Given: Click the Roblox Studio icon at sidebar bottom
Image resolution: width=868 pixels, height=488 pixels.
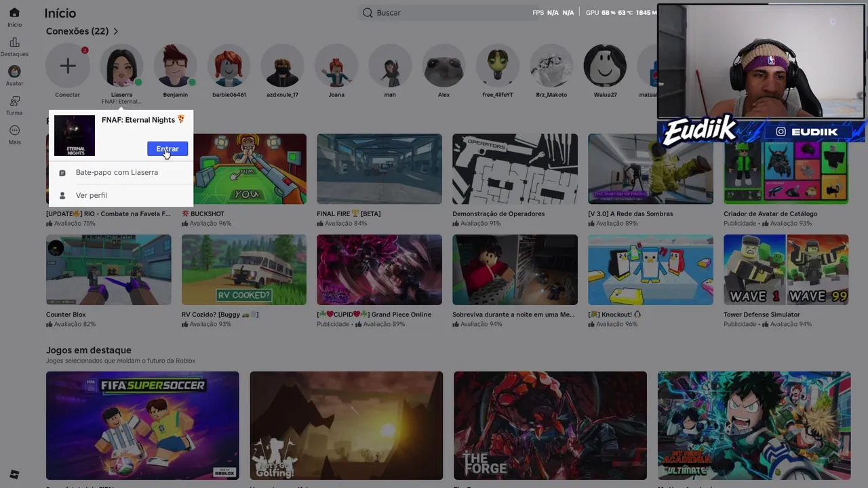Looking at the screenshot, I should (14, 474).
